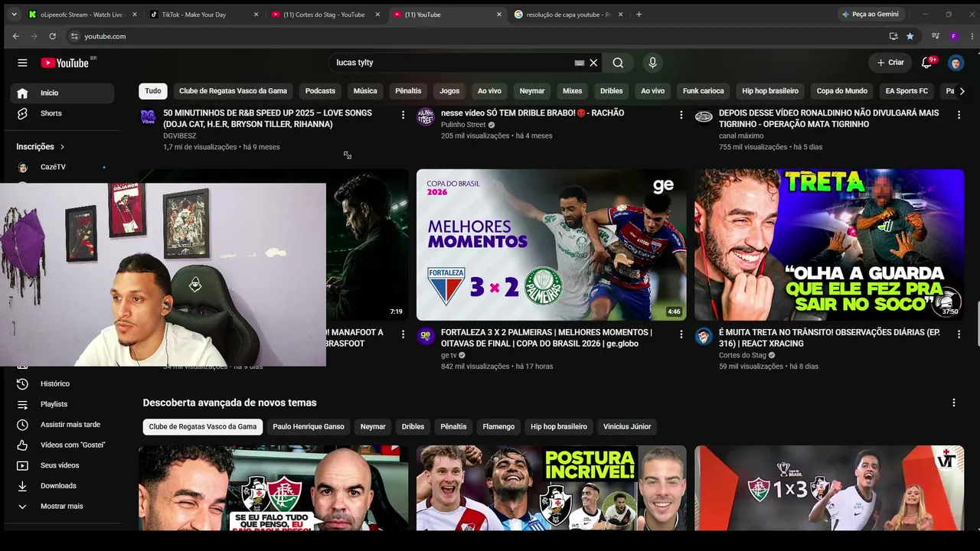980x551 pixels.
Task: Open the Criar menu
Action: [890, 63]
